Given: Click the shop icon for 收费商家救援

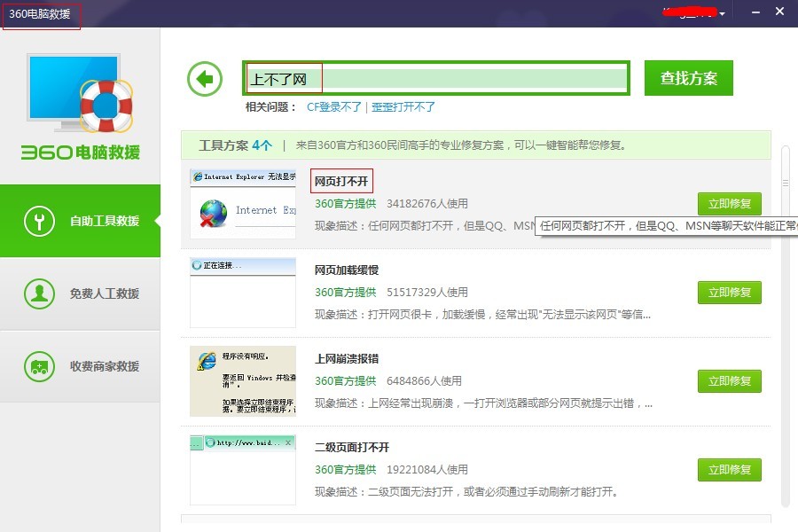Looking at the screenshot, I should (x=39, y=366).
